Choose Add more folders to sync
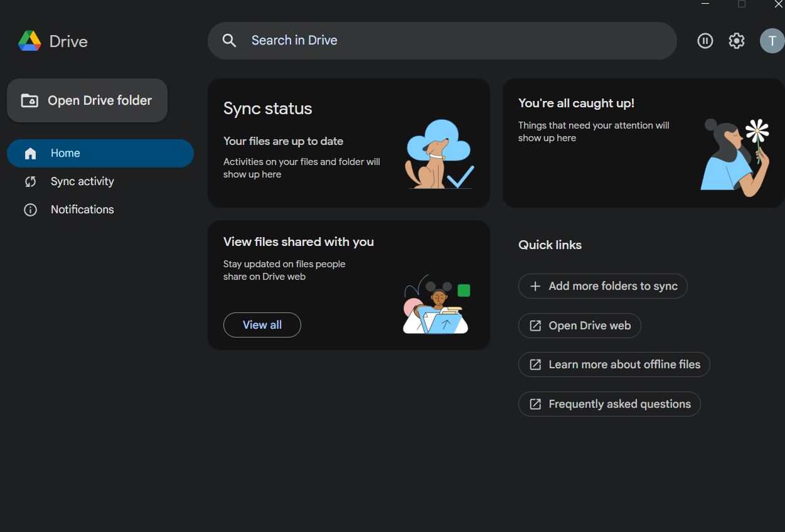Image resolution: width=785 pixels, height=532 pixels. (x=603, y=286)
